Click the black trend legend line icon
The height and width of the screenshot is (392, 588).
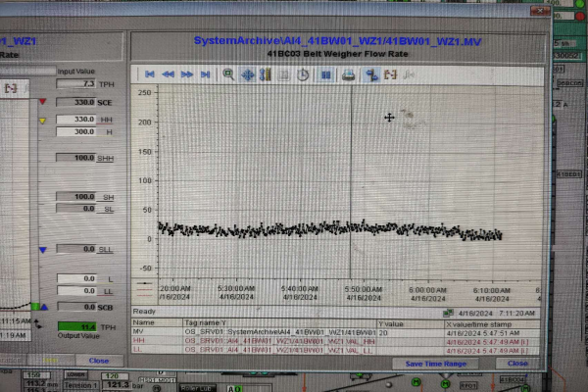pyautogui.click(x=144, y=283)
